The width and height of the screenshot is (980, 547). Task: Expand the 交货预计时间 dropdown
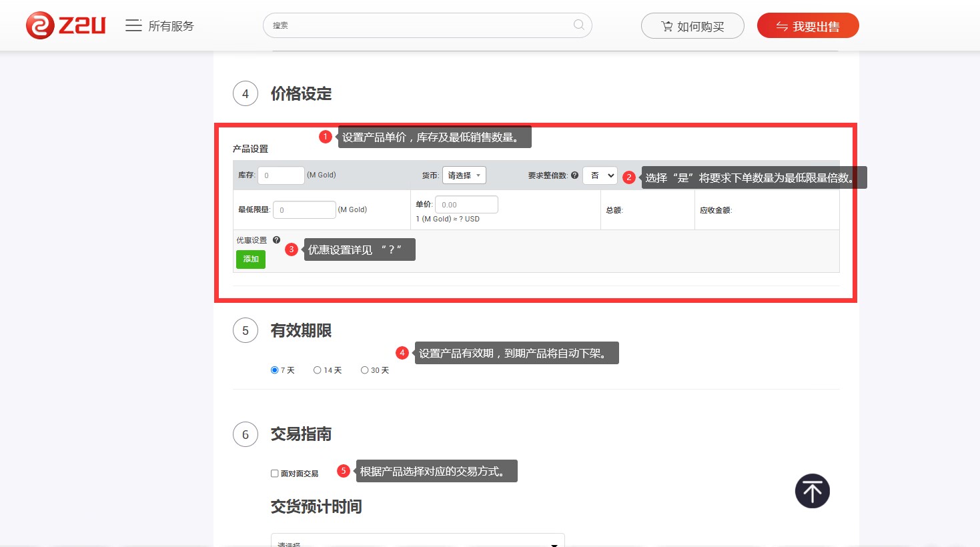[418, 541]
